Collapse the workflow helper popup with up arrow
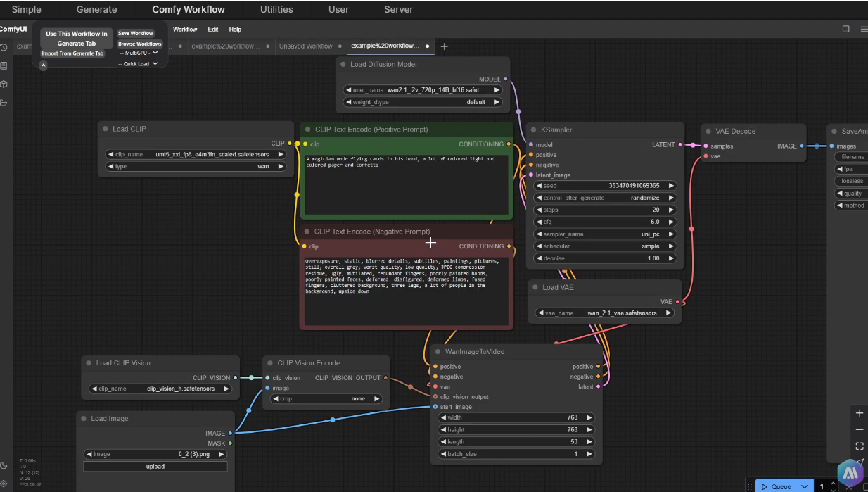Viewport: 868px width, 492px height. [x=43, y=65]
